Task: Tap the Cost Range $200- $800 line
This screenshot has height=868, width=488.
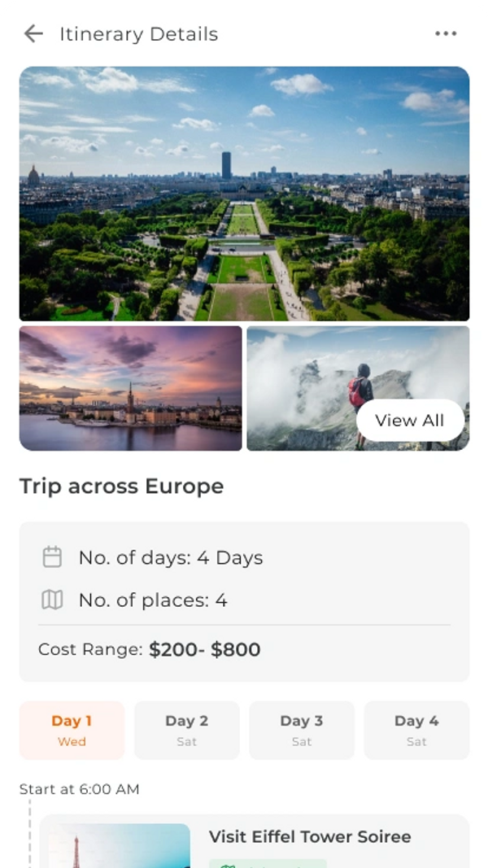Action: pos(150,650)
